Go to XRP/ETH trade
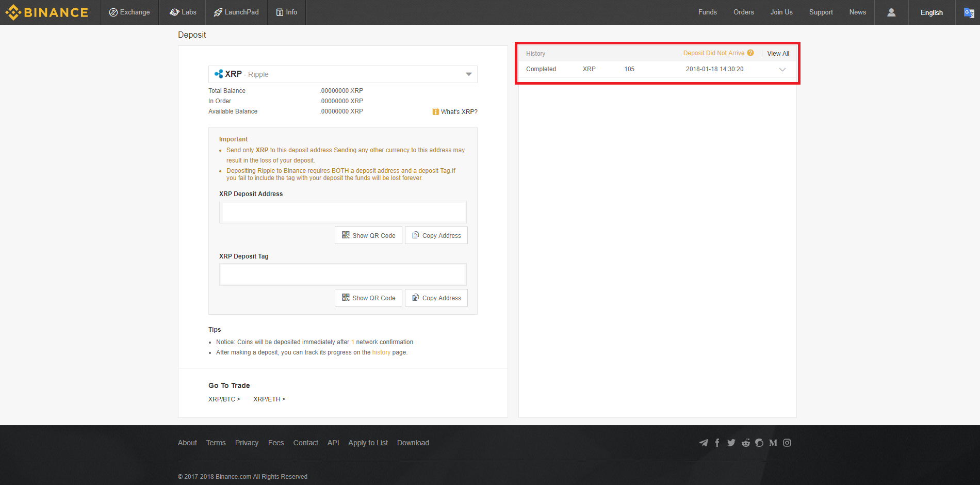 (x=269, y=399)
